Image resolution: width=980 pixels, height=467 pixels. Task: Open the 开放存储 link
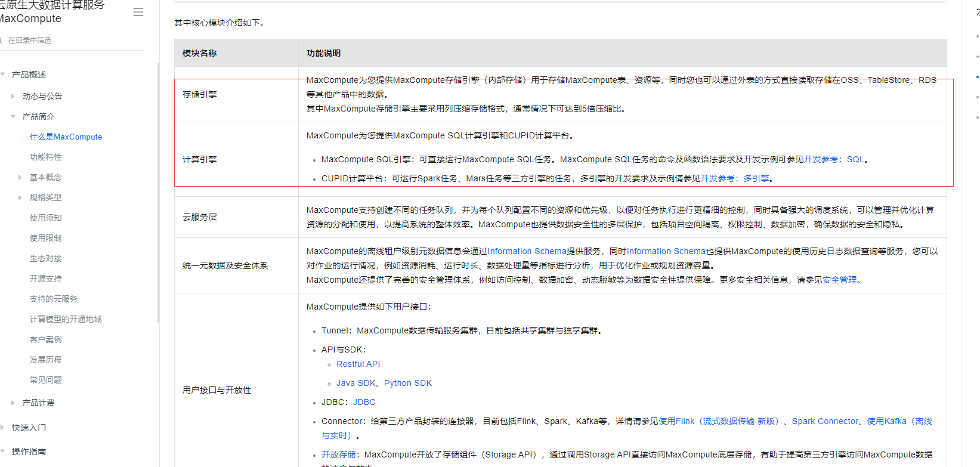point(339,454)
